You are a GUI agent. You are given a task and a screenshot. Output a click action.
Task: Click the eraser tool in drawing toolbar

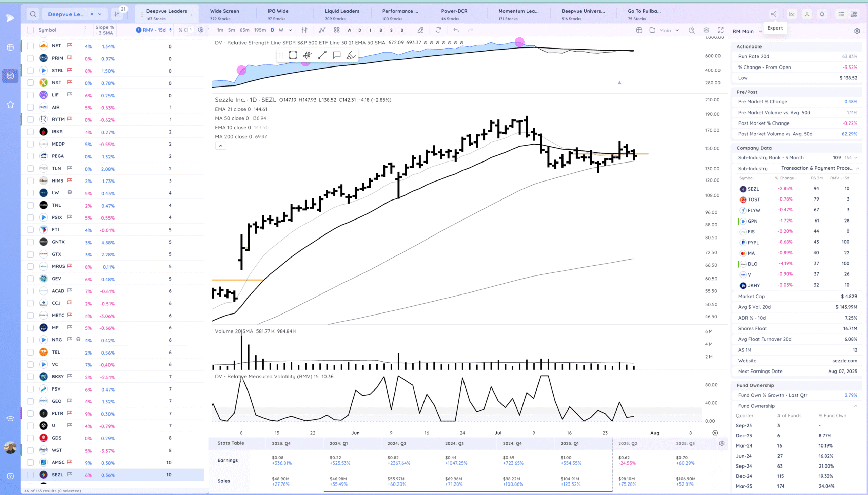pyautogui.click(x=351, y=55)
